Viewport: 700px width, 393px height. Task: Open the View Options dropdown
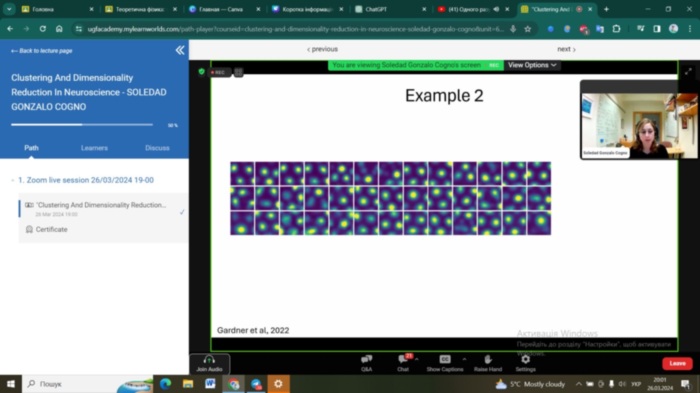coord(532,65)
